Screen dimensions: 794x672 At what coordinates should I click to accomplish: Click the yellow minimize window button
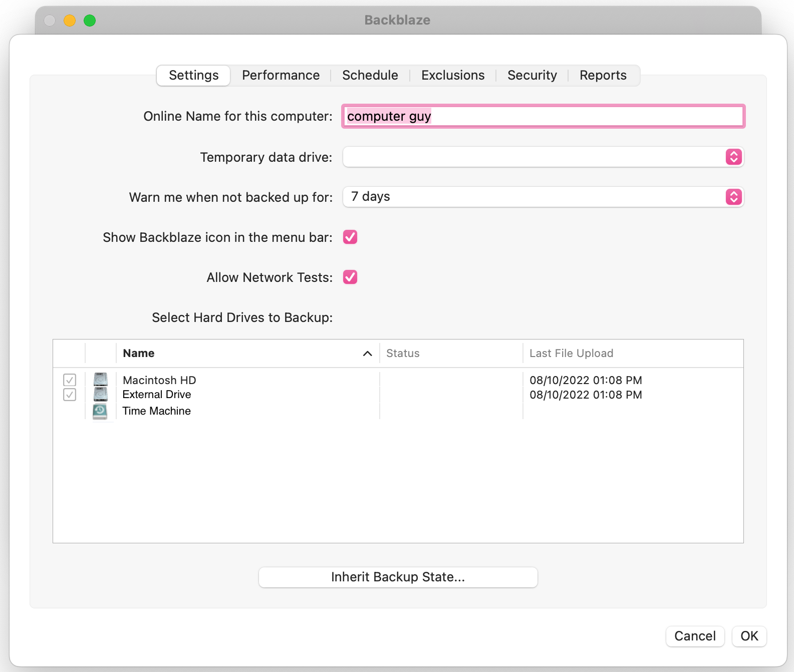pos(70,21)
